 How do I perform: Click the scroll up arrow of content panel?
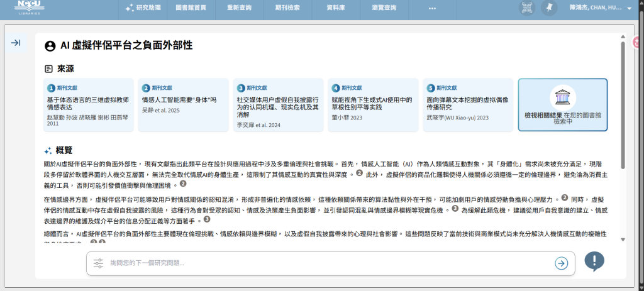(623, 37)
